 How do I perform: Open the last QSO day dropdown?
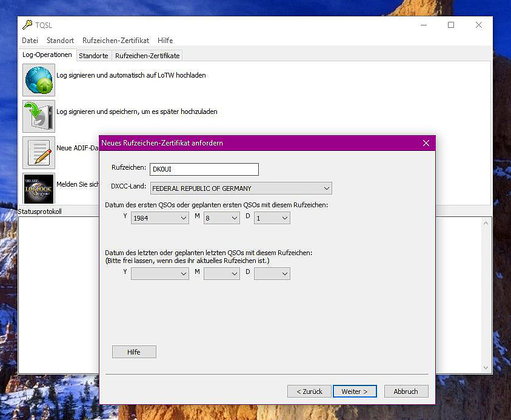coord(272,274)
